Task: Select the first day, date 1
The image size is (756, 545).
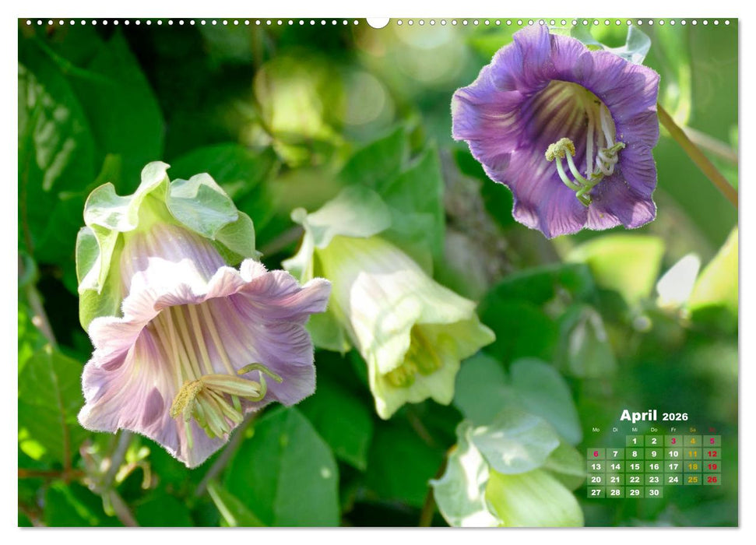Action: tap(635, 441)
